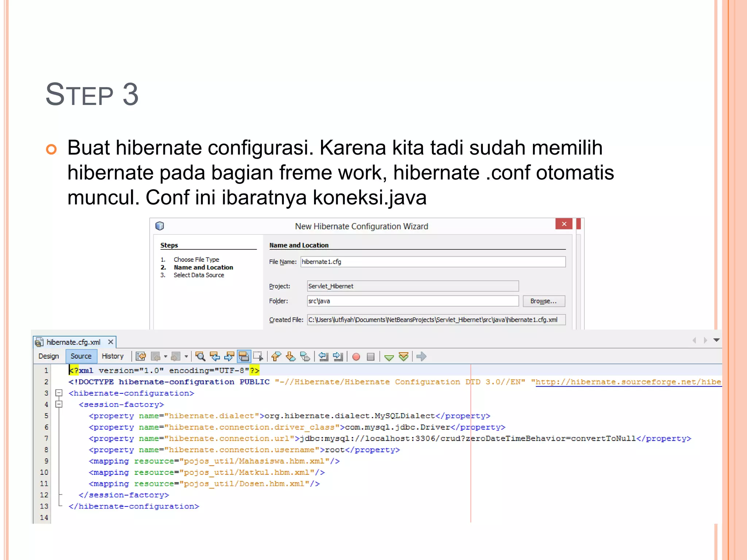This screenshot has width=747, height=560.
Task: Shift line right icon
Action: (338, 356)
